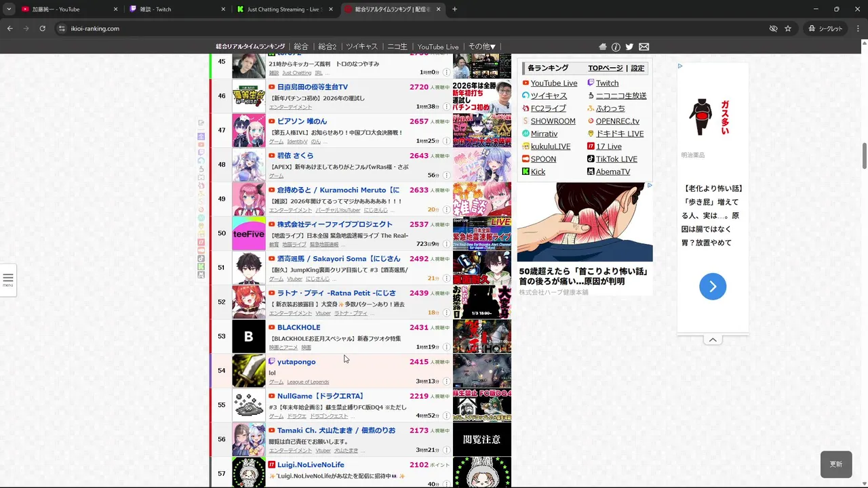Go back with the browser back arrow
Image resolution: width=868 pixels, height=488 pixels.
[x=9, y=28]
